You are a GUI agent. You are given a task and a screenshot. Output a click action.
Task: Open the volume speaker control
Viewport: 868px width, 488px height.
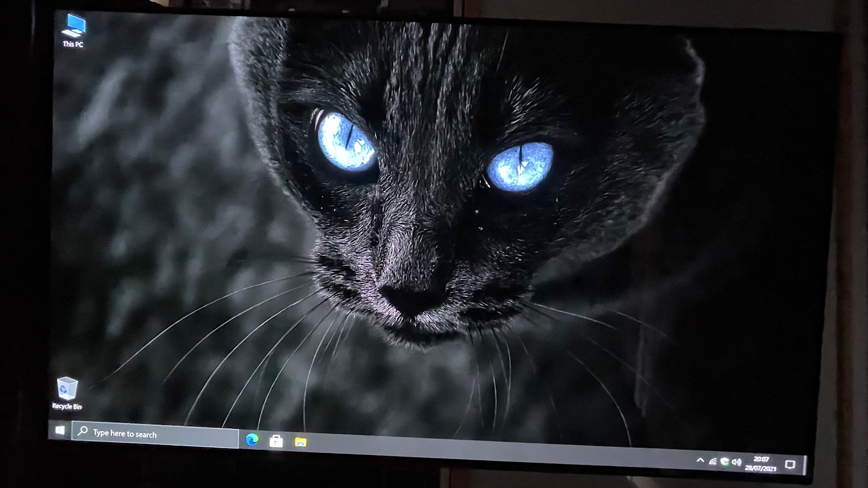coord(736,462)
